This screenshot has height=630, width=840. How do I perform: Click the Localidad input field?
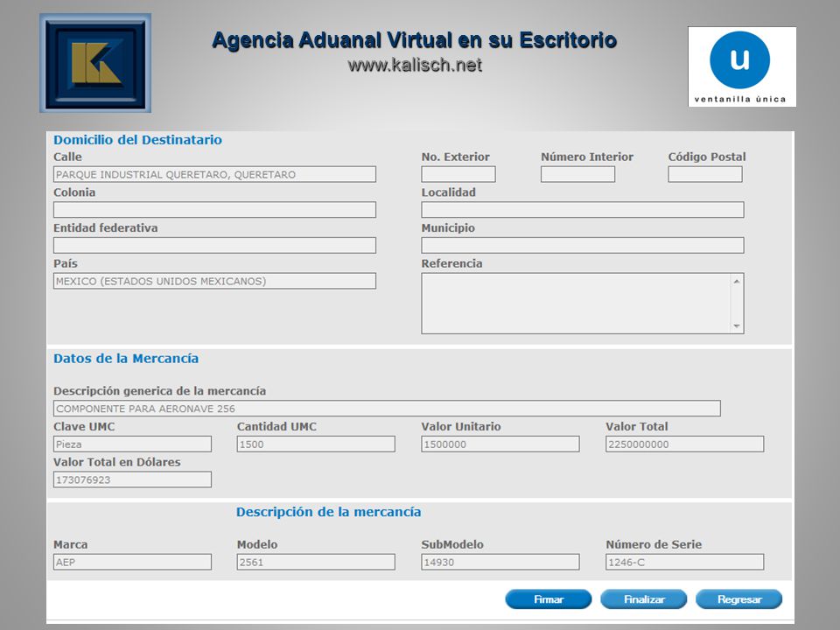(583, 209)
